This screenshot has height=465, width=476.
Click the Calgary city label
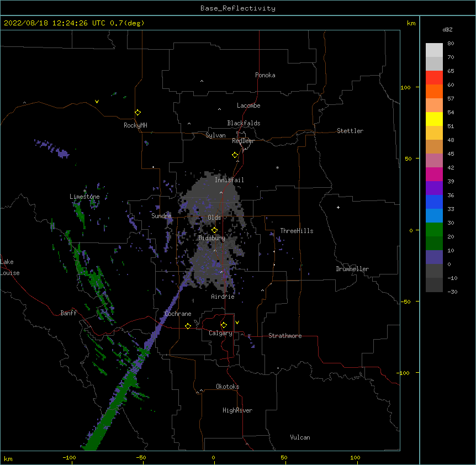pyautogui.click(x=220, y=333)
